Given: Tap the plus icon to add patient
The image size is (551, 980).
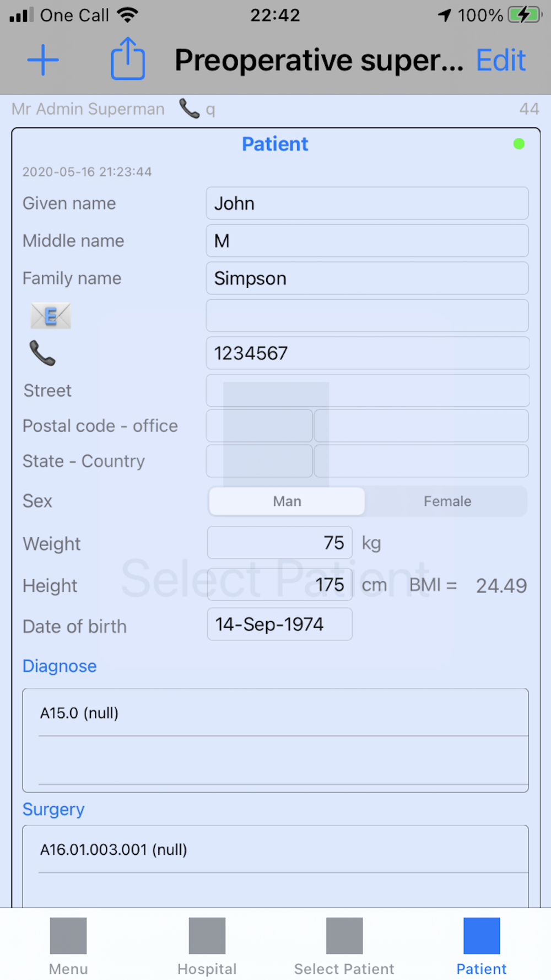Looking at the screenshot, I should tap(43, 60).
